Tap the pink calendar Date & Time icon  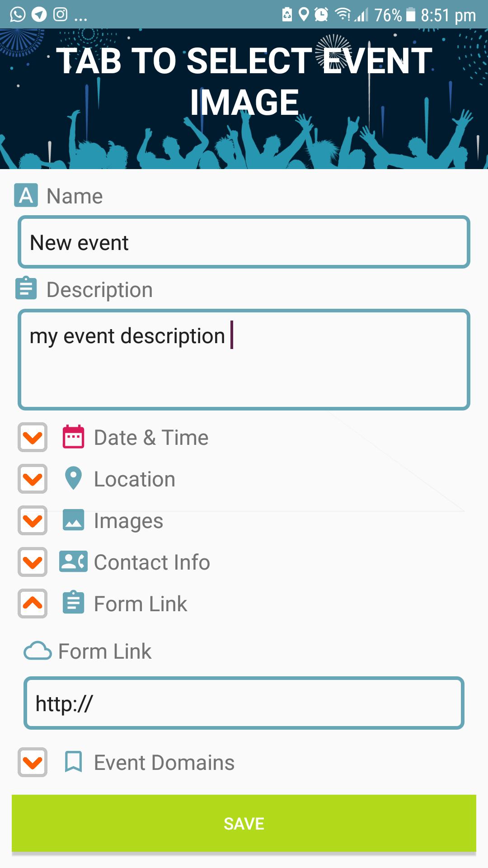[x=73, y=437]
